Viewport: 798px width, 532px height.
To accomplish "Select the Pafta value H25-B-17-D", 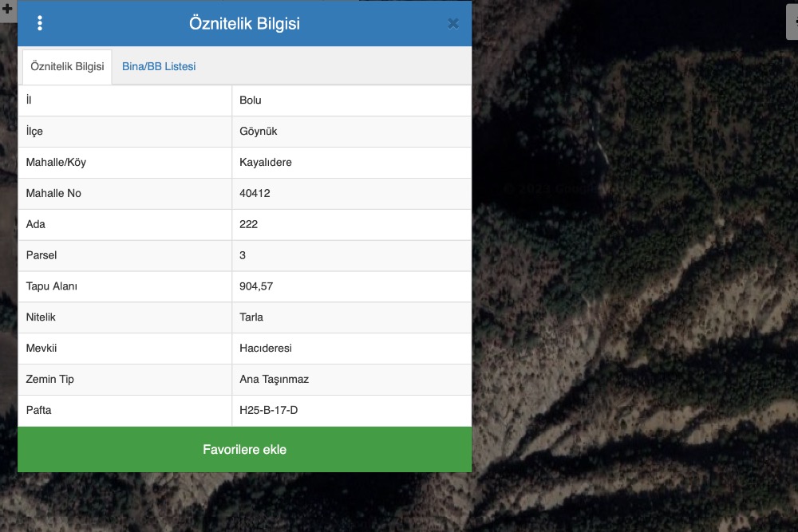I will [x=269, y=411].
